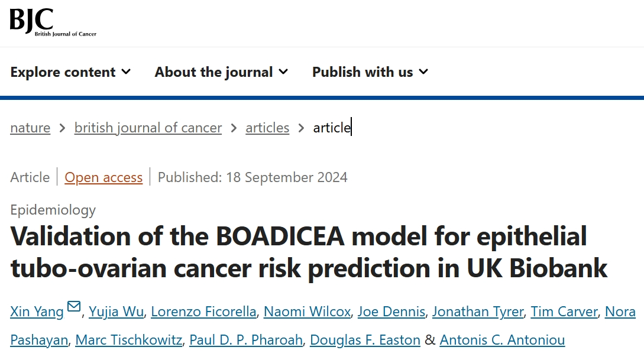Open the About the journal dropdown
The width and height of the screenshot is (644, 360).
[x=221, y=72]
